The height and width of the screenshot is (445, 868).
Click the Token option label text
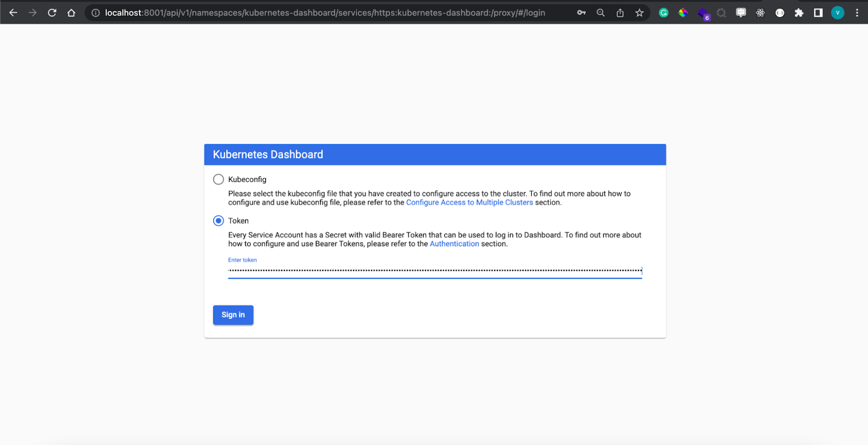pos(238,221)
